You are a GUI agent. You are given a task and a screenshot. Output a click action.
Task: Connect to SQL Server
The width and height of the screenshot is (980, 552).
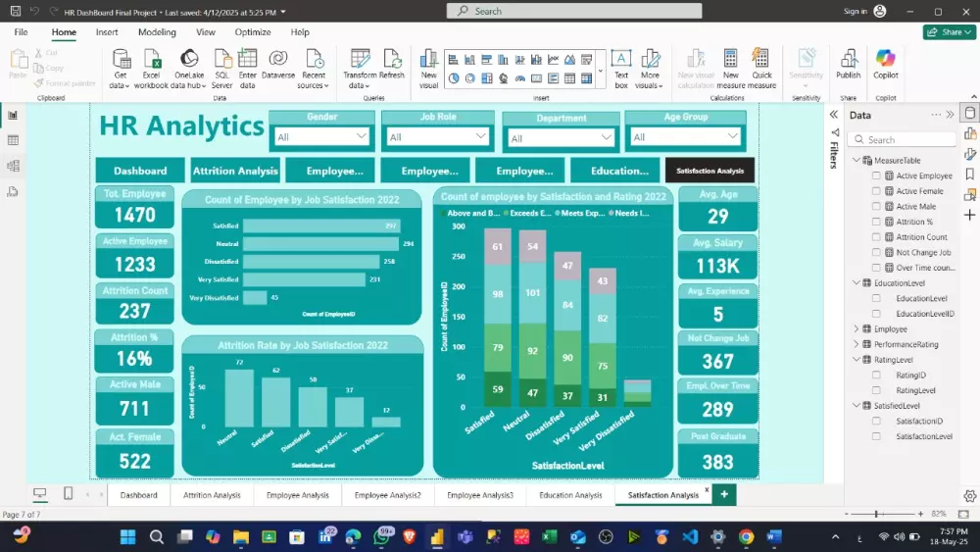pyautogui.click(x=221, y=69)
